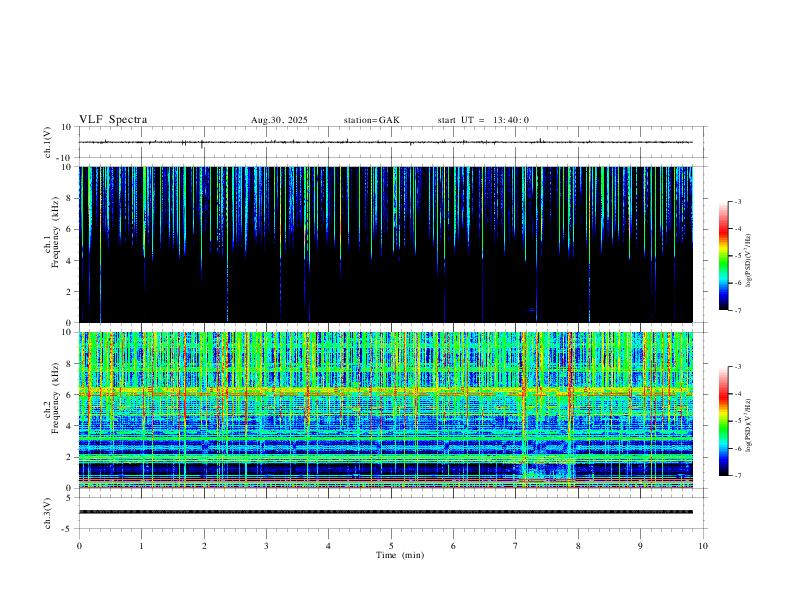Click the "station=GAK" header label

[x=372, y=120]
